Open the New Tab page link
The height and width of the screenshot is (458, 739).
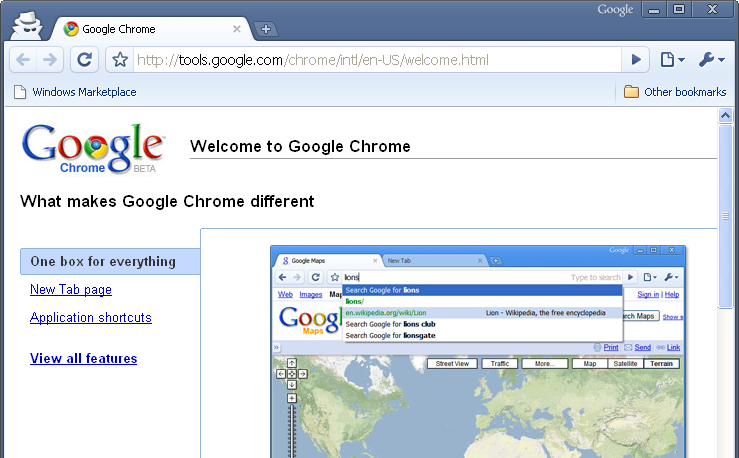click(x=71, y=289)
